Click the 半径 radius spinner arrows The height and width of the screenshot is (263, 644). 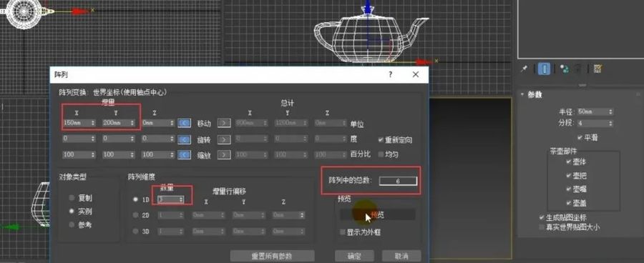(611, 111)
